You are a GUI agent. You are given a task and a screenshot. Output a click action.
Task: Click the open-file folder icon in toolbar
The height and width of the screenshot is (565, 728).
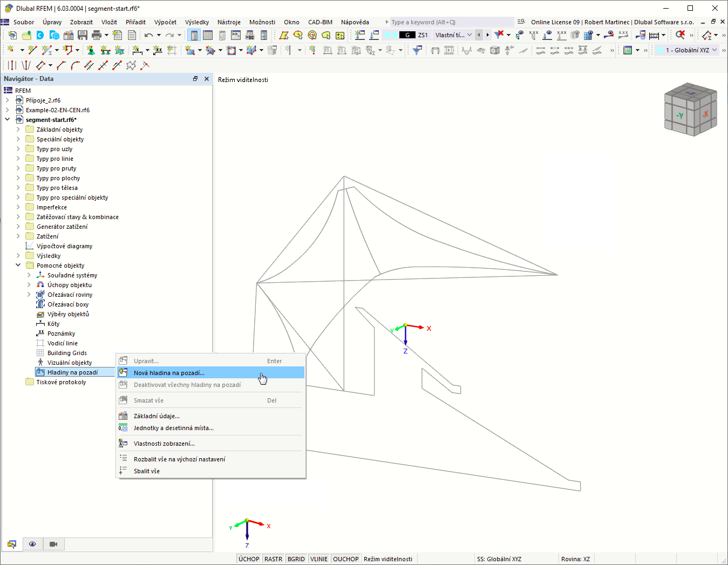26,35
